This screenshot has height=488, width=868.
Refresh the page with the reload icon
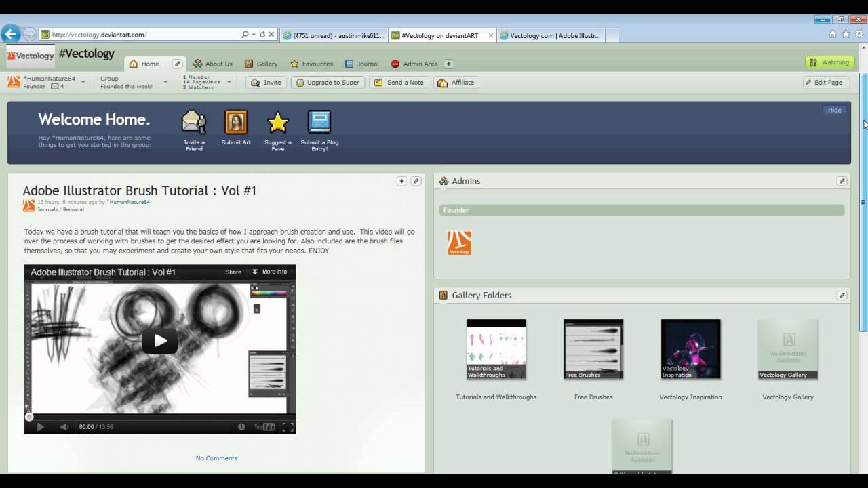point(262,34)
